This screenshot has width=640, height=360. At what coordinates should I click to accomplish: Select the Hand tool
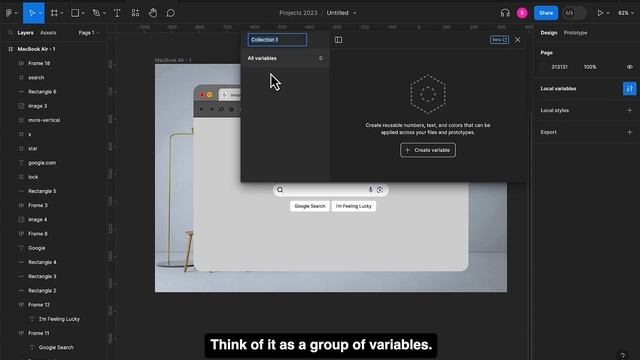pyautogui.click(x=153, y=13)
